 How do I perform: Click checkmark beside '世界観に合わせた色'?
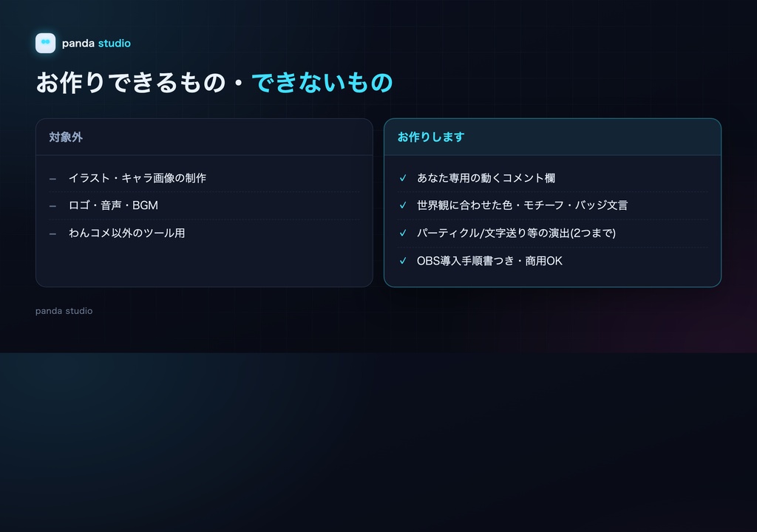[x=403, y=205]
